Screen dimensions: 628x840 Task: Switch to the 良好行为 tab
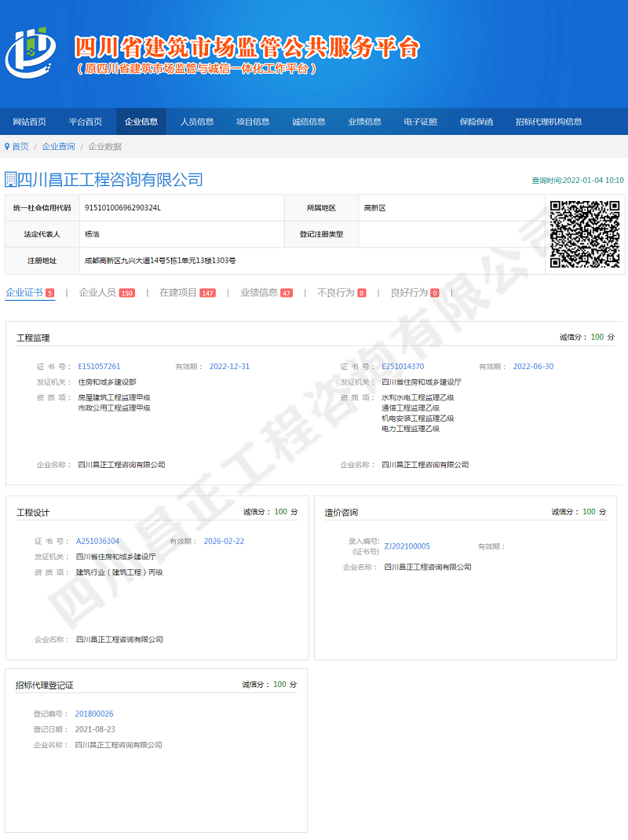pos(414,293)
